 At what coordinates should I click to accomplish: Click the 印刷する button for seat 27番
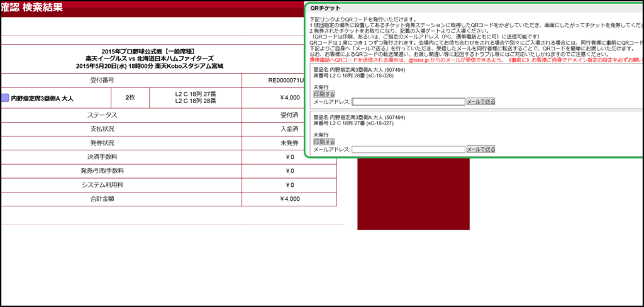tap(324, 142)
